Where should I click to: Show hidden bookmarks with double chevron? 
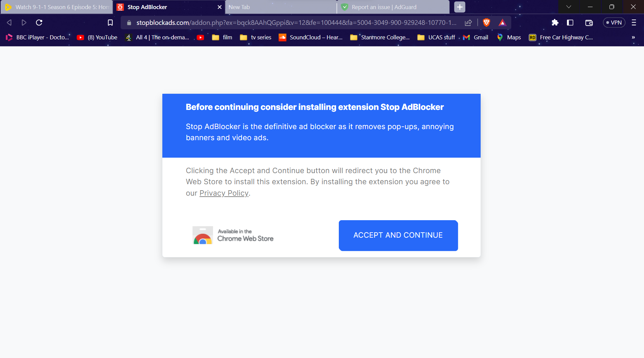pos(633,37)
